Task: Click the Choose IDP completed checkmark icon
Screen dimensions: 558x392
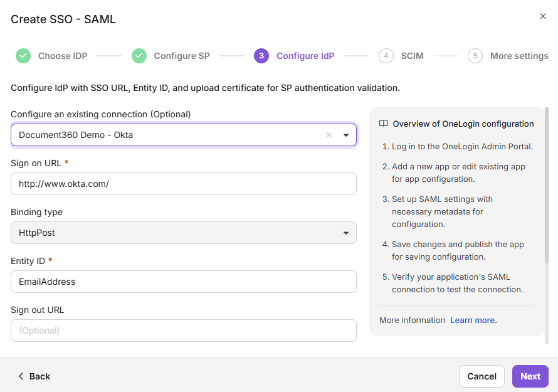Action: [x=23, y=56]
